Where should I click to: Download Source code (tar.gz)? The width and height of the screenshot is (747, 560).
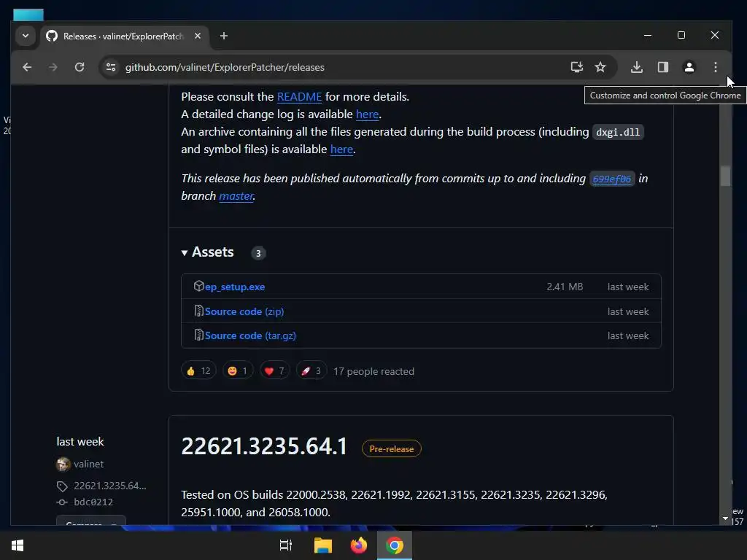point(251,335)
